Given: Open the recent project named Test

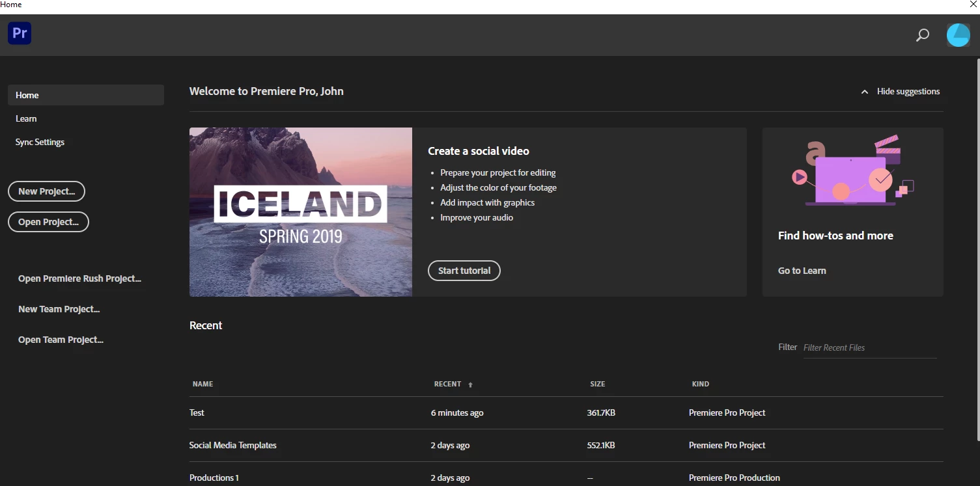Looking at the screenshot, I should [x=197, y=412].
